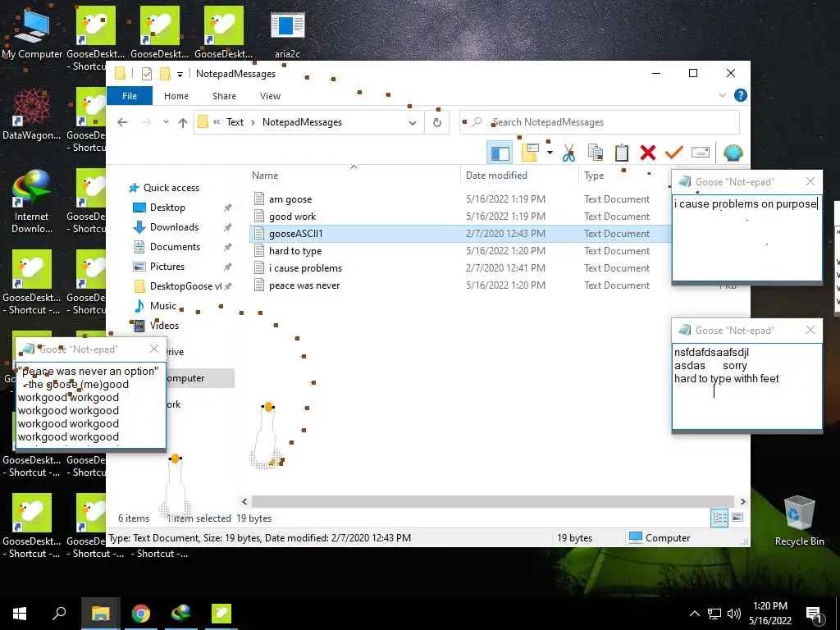The image size is (840, 630).
Task: Click the Desktop Goose taskbar icon
Action: coord(221,614)
